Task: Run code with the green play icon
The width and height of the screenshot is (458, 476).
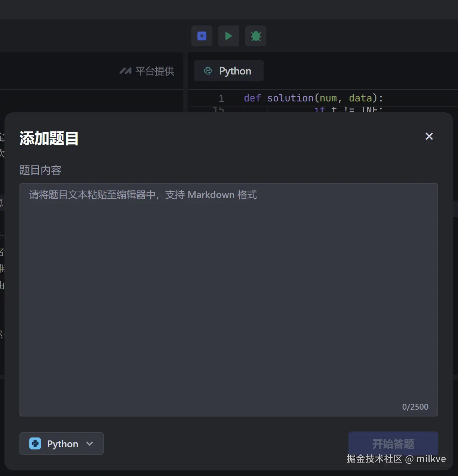Action: coord(229,36)
